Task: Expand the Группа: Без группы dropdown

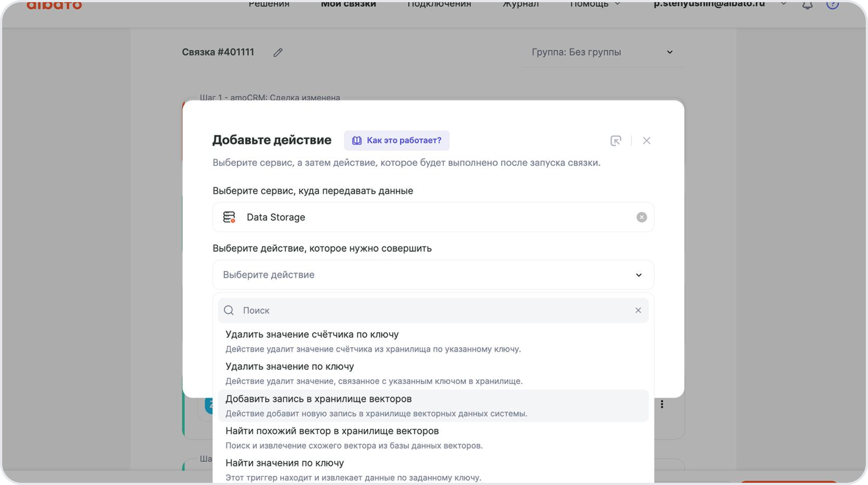Action: [x=603, y=52]
